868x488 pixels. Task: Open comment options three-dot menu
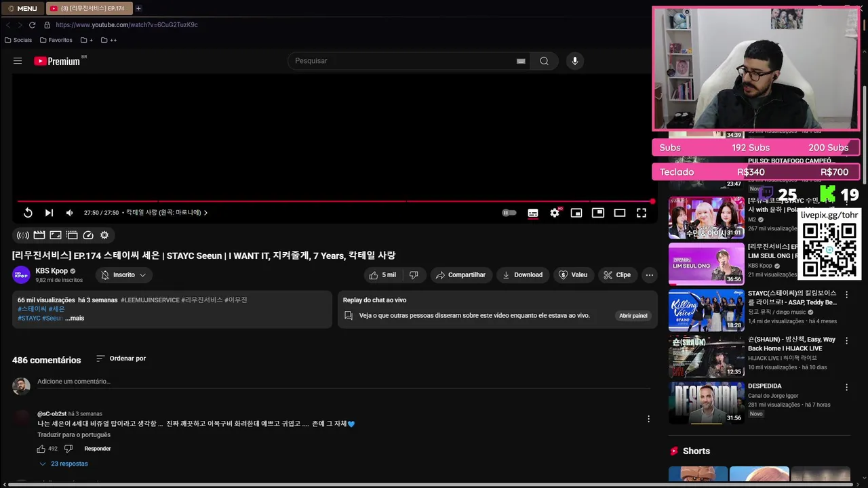(x=648, y=419)
